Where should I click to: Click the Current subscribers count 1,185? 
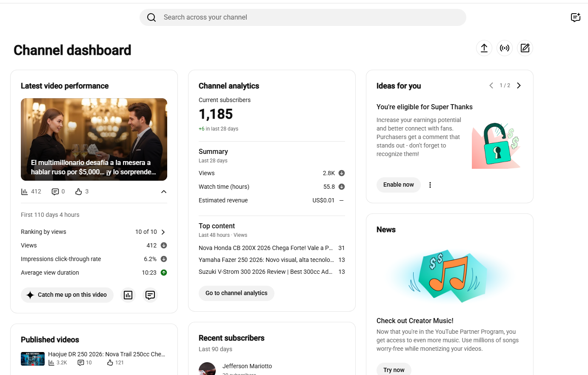[x=216, y=114]
